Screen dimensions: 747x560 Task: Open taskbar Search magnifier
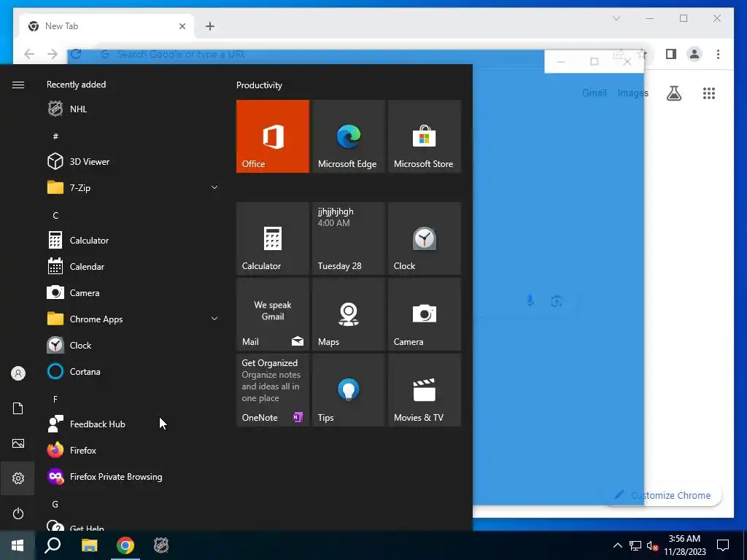click(x=53, y=545)
